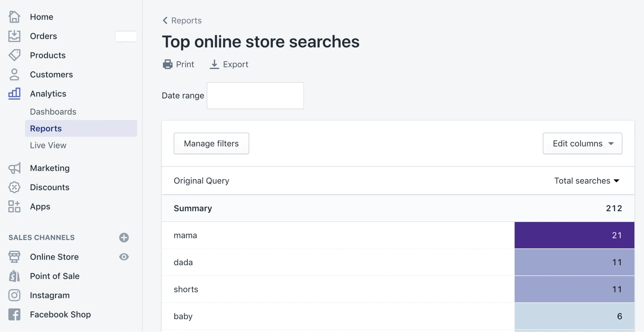Export the search report
Image resolution: width=644 pixels, height=332 pixels.
[x=229, y=65]
